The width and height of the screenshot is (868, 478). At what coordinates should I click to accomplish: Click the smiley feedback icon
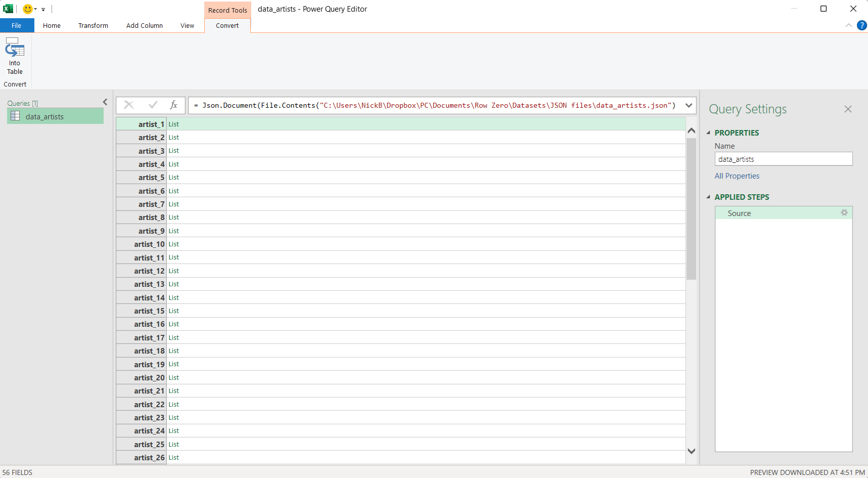28,9
